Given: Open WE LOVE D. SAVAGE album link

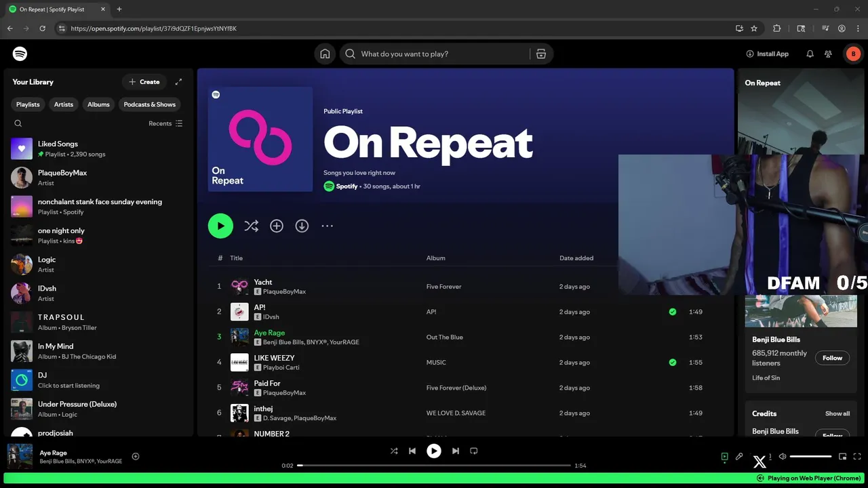Looking at the screenshot, I should [x=456, y=413].
